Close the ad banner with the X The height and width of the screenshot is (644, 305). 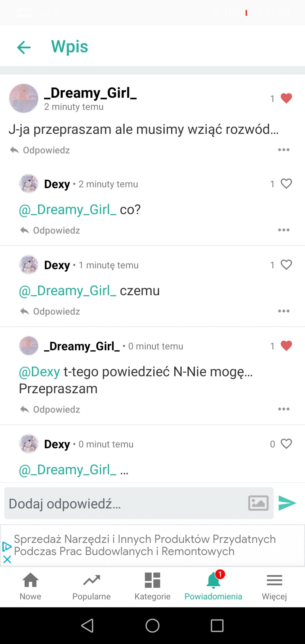7,559
